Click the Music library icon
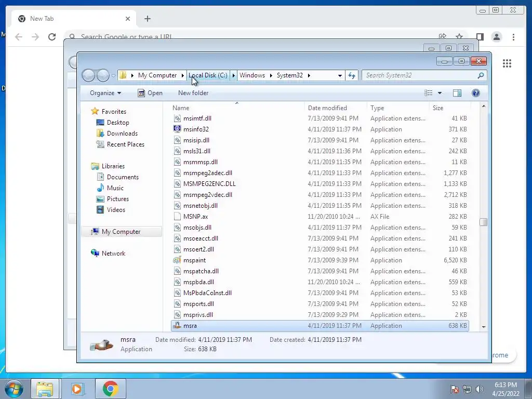The width and height of the screenshot is (532, 399). (x=100, y=188)
